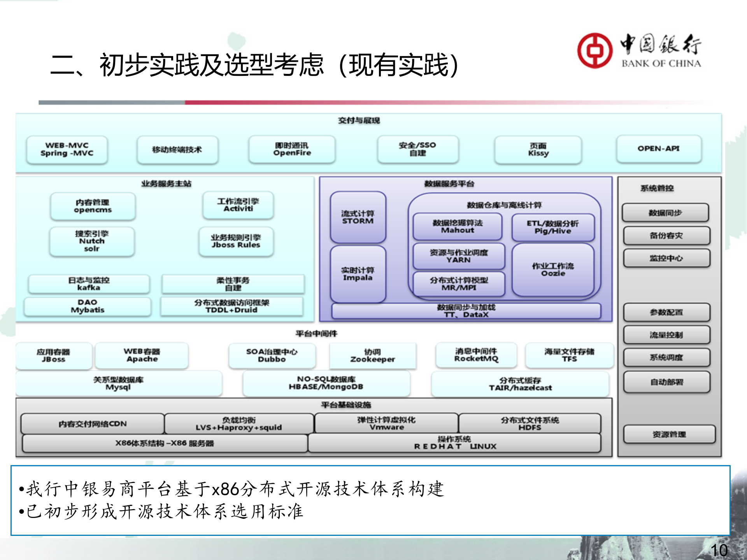Image resolution: width=747 pixels, height=560 pixels.
Task: Open the 平台中间件 section header
Action: click(316, 333)
